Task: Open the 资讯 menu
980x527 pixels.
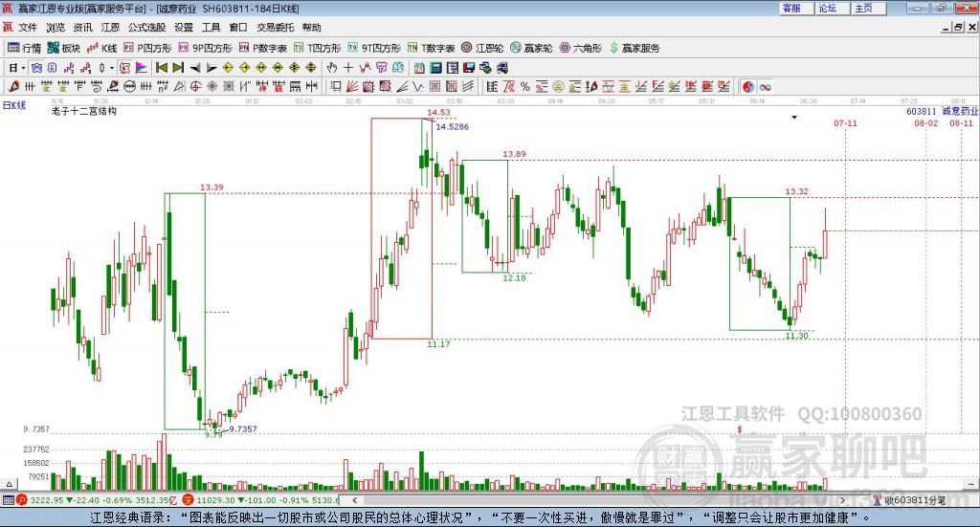Action: coord(82,28)
